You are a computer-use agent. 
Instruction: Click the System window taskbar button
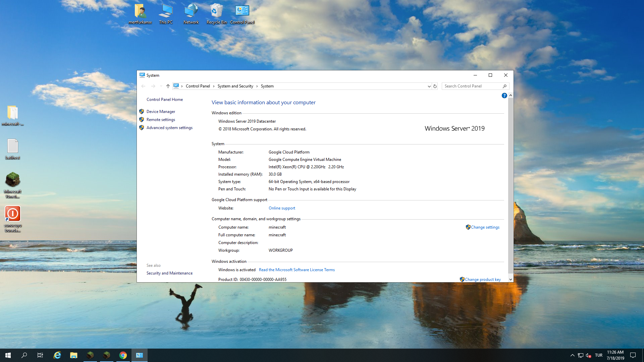[140, 355]
